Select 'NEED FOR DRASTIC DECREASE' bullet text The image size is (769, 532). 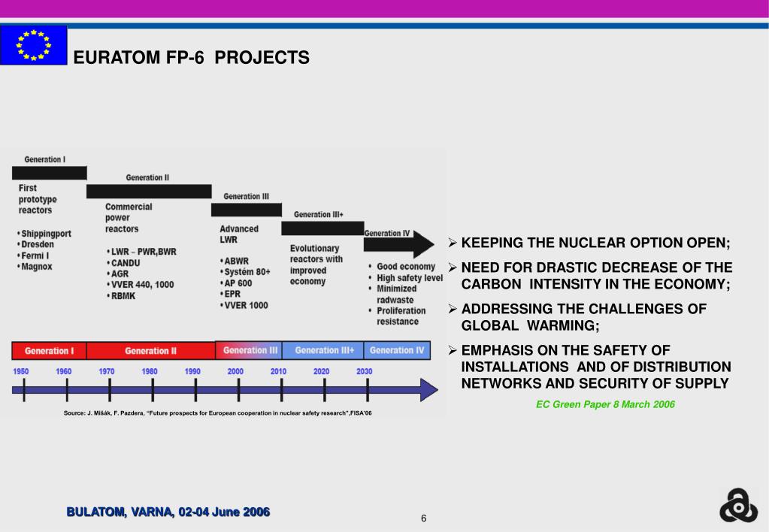pos(596,276)
